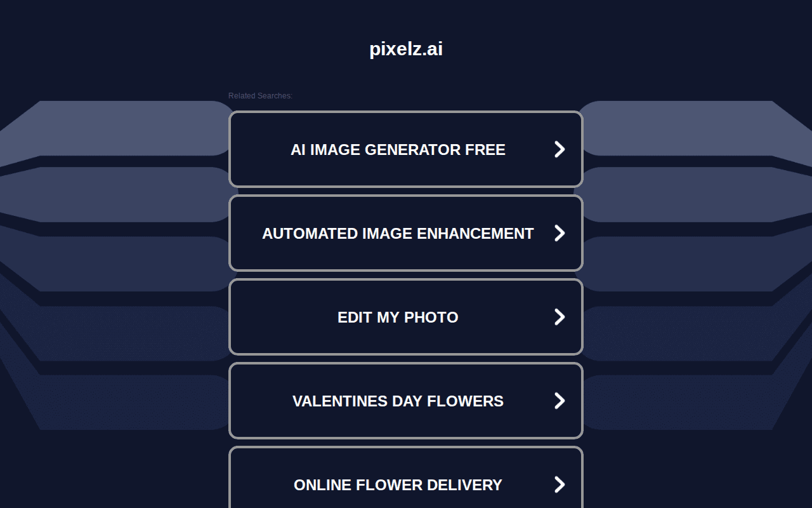Click the arrow icon beside AI IMAGE GENERATOR FREE
This screenshot has width=812, height=508.
(560, 149)
